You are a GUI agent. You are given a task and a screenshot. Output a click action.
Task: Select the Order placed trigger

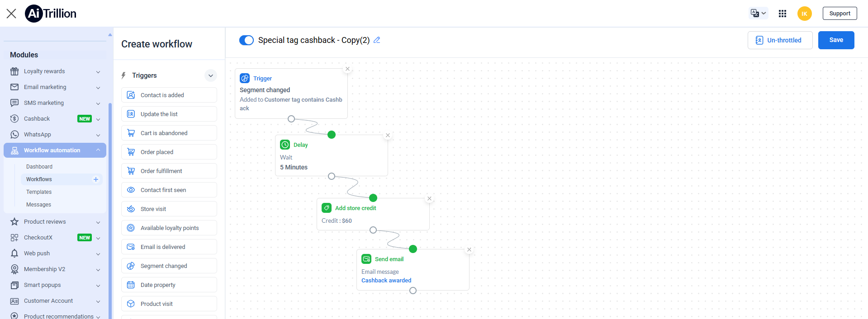169,152
